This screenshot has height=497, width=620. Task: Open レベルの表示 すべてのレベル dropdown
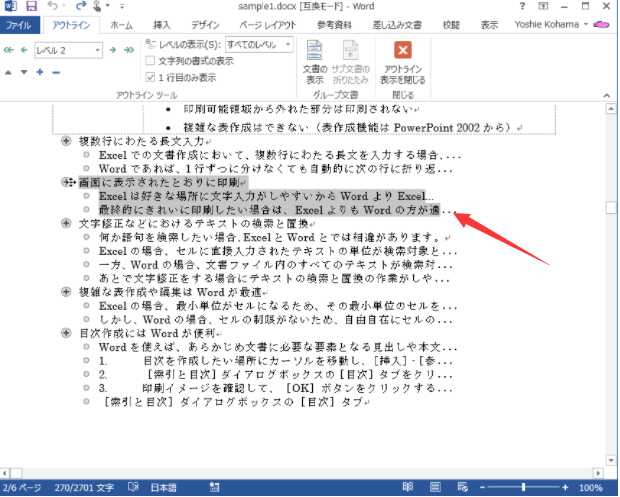288,45
